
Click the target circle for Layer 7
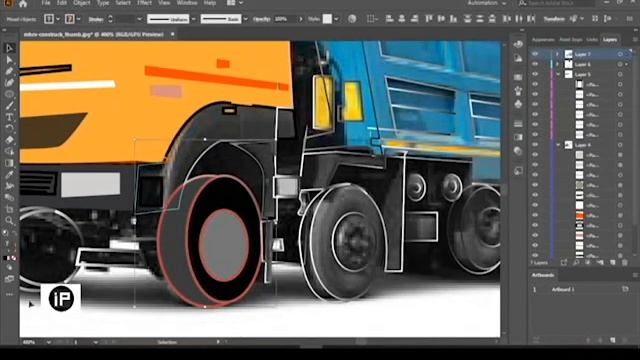[x=620, y=54]
